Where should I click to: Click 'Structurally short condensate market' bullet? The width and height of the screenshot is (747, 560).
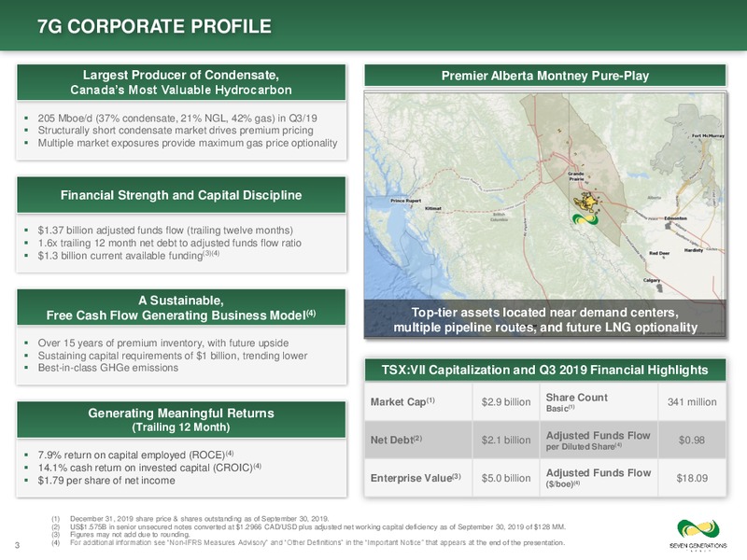pyautogui.click(x=176, y=131)
